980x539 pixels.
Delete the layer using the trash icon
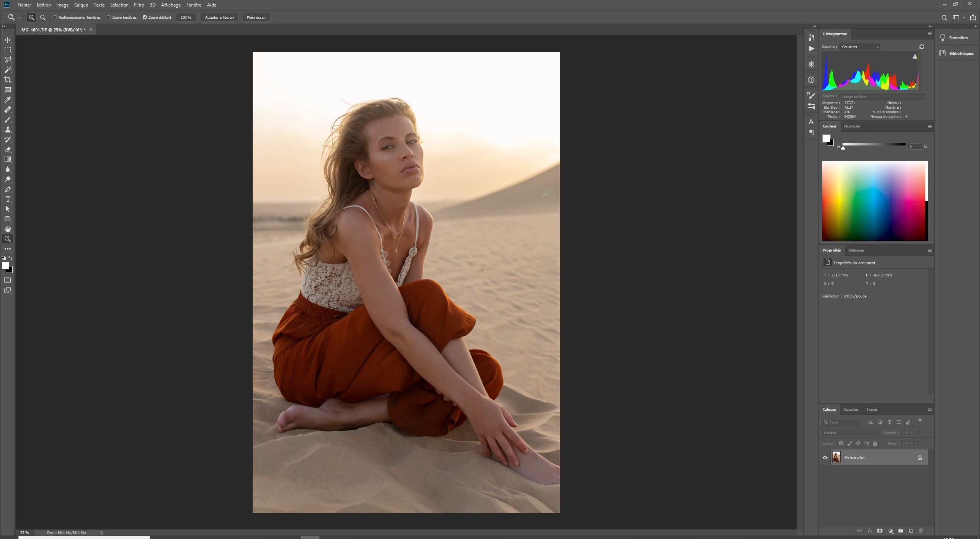point(921,531)
